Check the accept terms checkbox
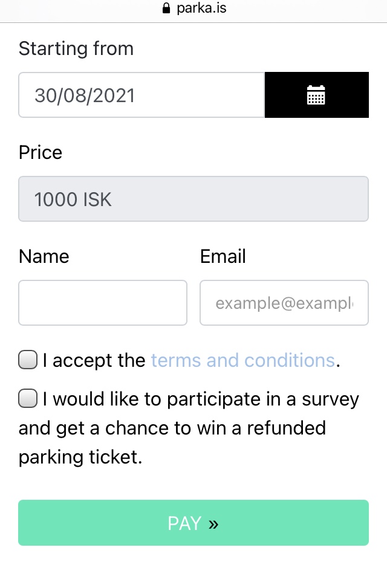Screen dimensions: 387x588 [28, 360]
